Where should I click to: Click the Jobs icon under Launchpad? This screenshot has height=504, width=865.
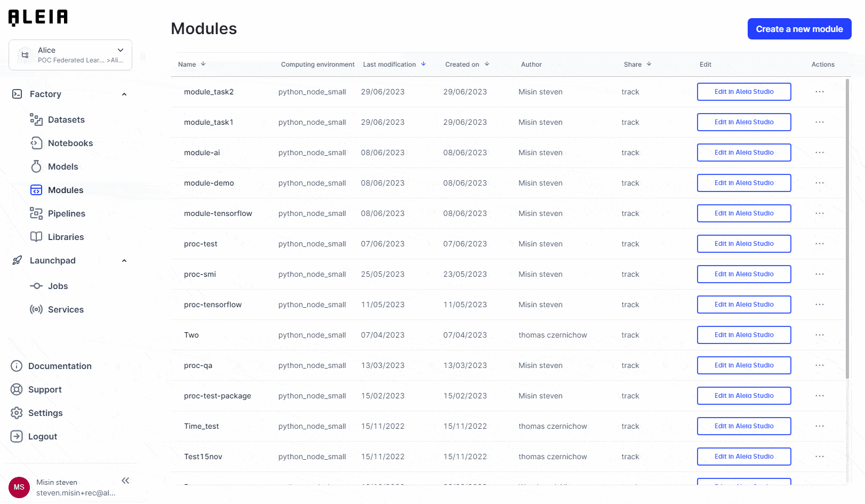(x=36, y=286)
